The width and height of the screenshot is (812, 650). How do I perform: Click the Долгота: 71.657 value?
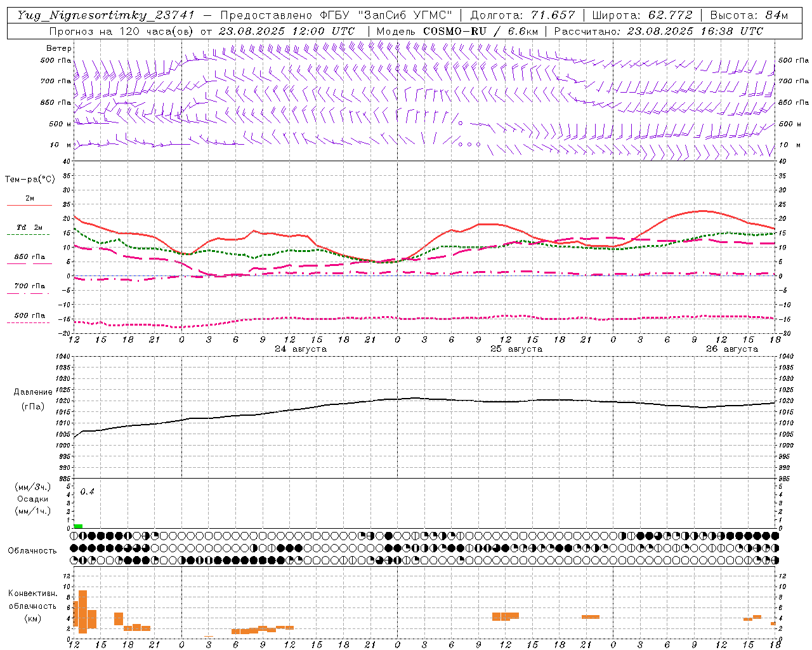point(523,15)
